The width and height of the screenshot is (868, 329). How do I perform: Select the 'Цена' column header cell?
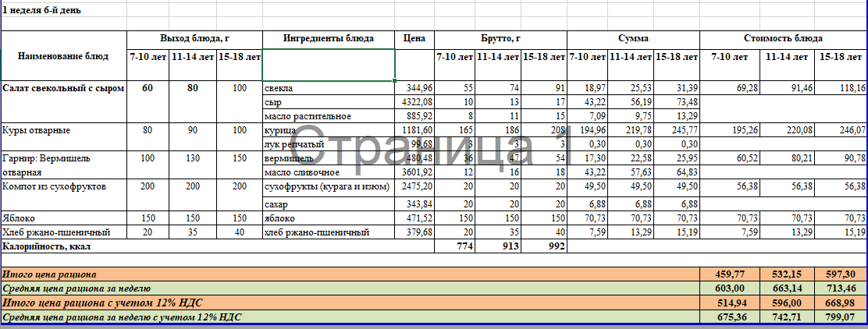[x=414, y=38]
